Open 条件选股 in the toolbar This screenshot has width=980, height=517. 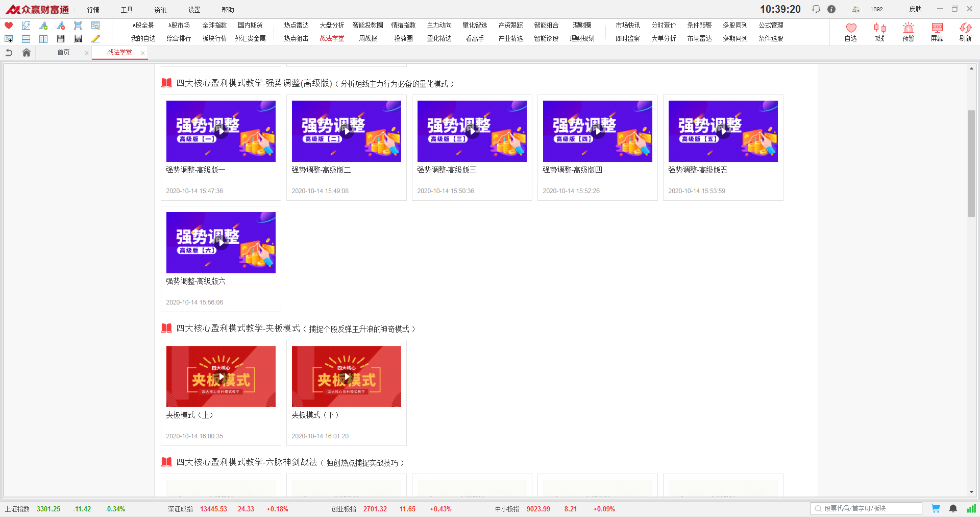click(x=771, y=38)
